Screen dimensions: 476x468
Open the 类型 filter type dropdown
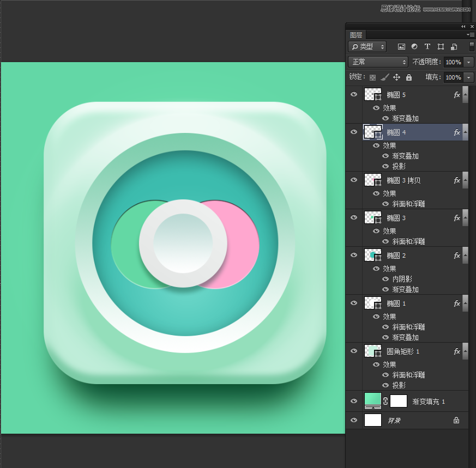coord(367,46)
